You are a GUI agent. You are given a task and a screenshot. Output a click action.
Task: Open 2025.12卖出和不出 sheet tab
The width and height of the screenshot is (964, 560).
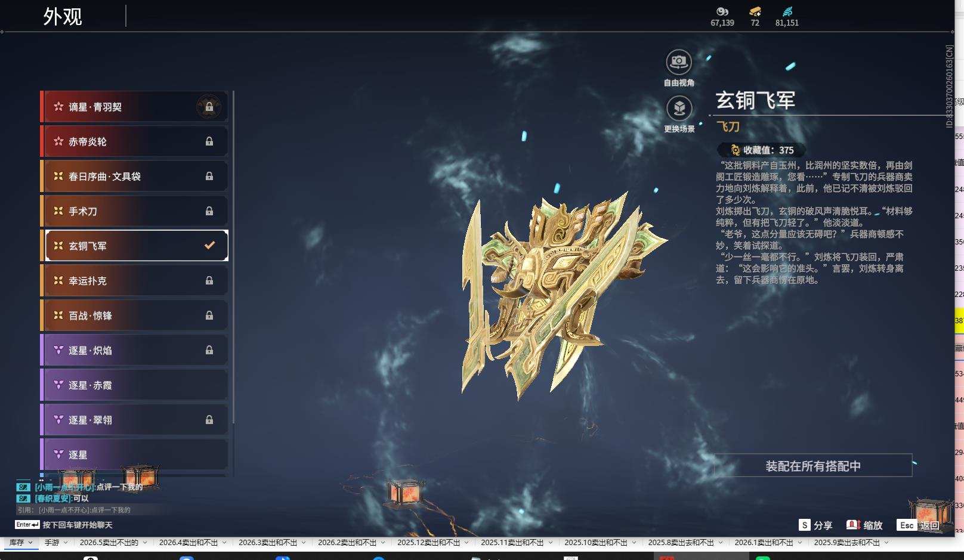tap(428, 543)
